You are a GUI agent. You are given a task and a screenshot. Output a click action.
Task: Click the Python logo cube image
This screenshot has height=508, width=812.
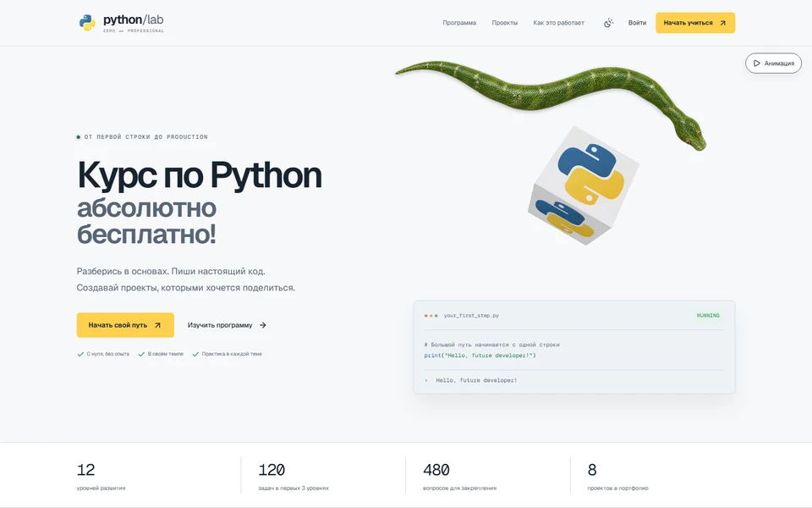[x=583, y=185]
